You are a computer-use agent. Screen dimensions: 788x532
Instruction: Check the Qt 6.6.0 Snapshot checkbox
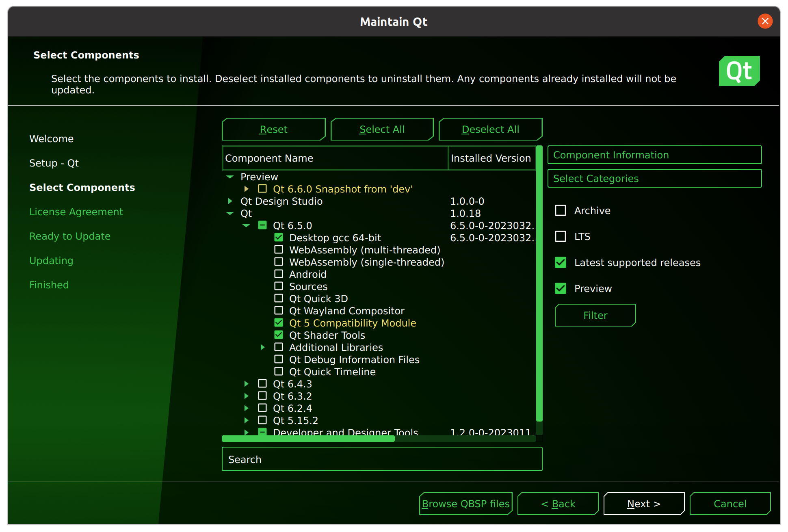[262, 189]
